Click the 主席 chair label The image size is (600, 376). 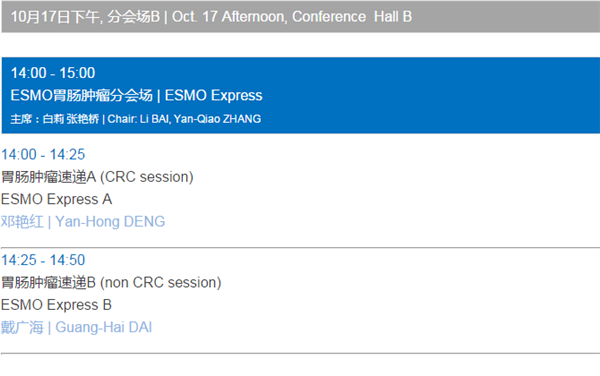[21, 119]
